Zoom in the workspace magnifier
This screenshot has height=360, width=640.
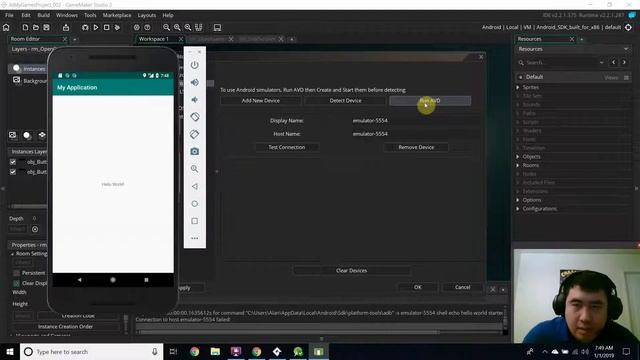click(x=188, y=27)
